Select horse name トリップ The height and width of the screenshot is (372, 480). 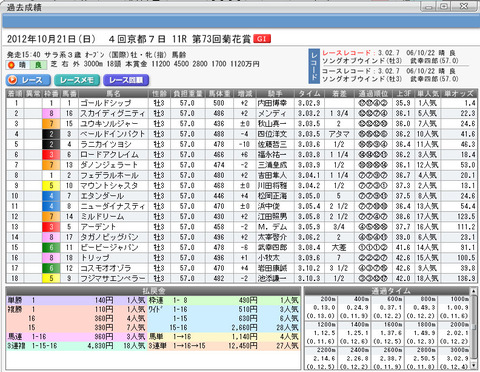tap(95, 258)
